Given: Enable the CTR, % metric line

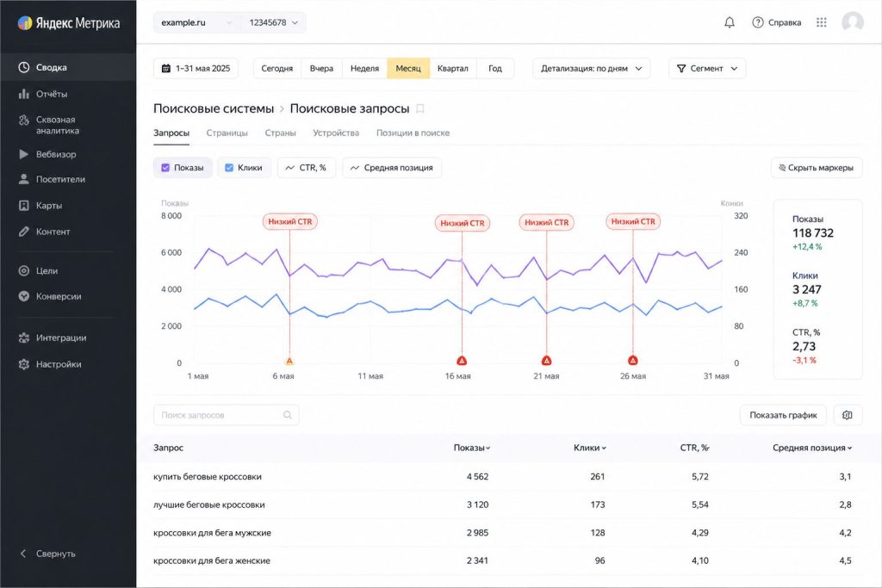Looking at the screenshot, I should [306, 168].
